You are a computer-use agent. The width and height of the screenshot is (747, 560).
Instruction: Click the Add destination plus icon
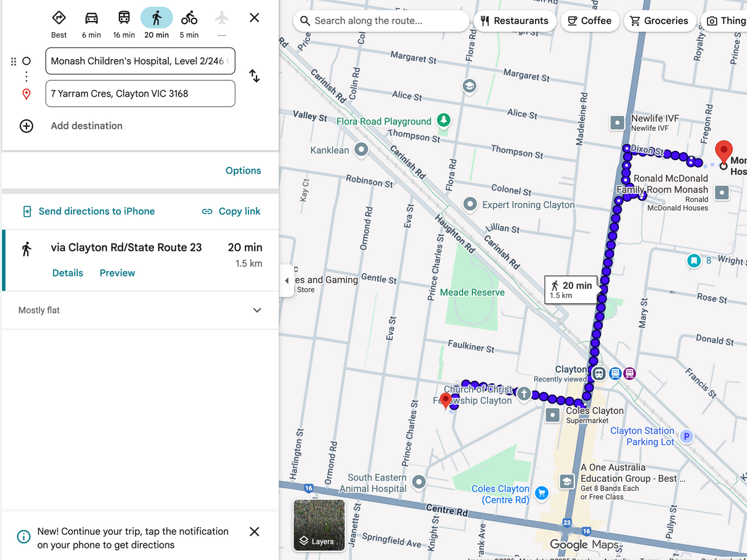pyautogui.click(x=27, y=126)
